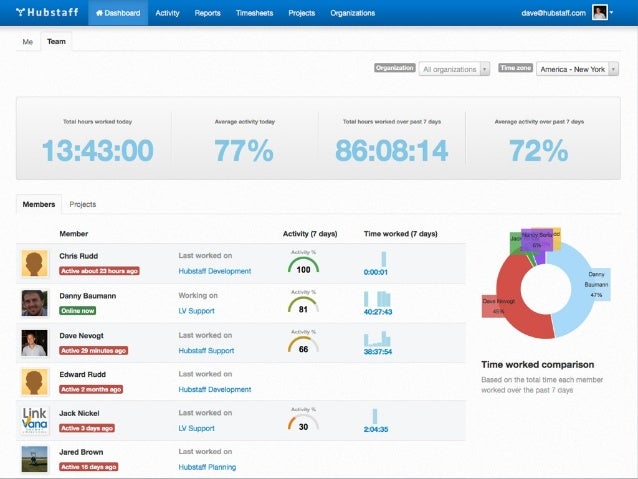
Task: Open the Reports menu
Action: [x=208, y=13]
